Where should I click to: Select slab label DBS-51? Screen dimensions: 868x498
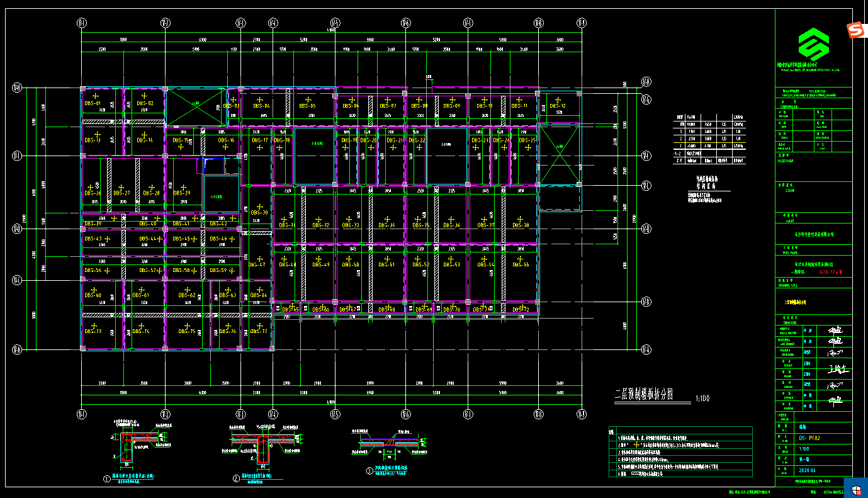pos(386,264)
